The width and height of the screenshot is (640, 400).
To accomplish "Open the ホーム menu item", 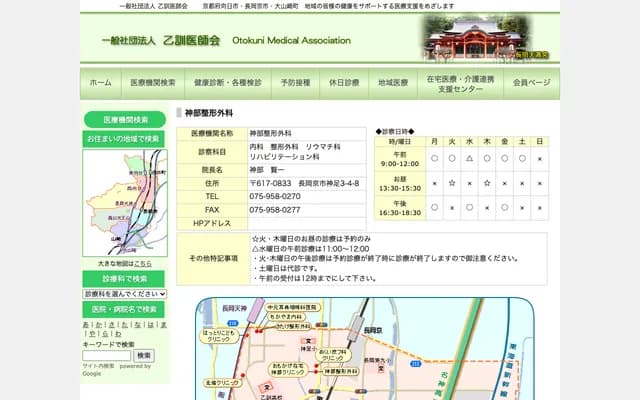I will [x=100, y=83].
